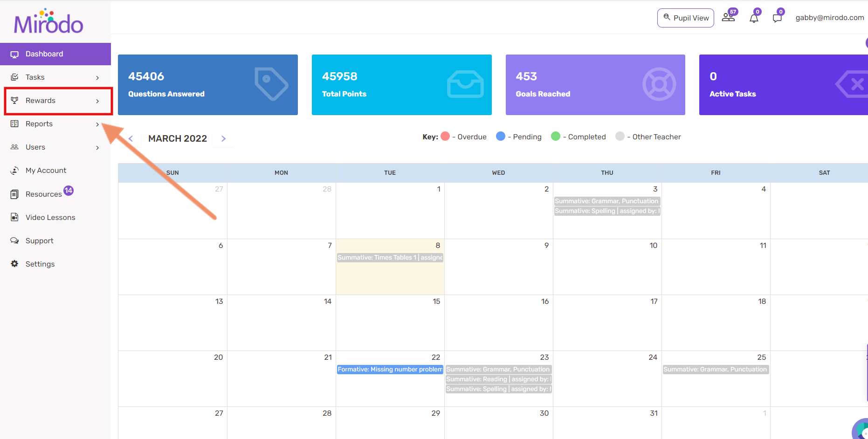The width and height of the screenshot is (868, 439).
Task: Go to next month arrow
Action: click(223, 138)
